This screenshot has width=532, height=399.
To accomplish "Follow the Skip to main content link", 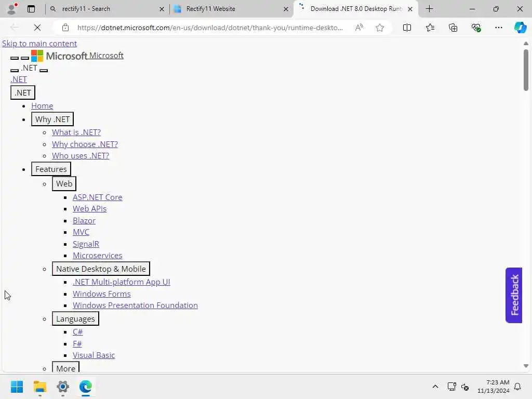I will pyautogui.click(x=39, y=44).
